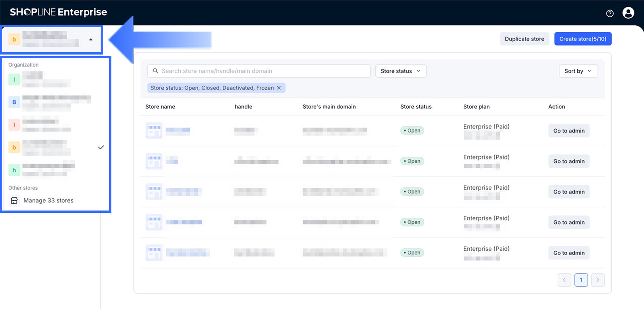This screenshot has width=644, height=309.
Task: Go to the next page arrow
Action: click(x=597, y=280)
